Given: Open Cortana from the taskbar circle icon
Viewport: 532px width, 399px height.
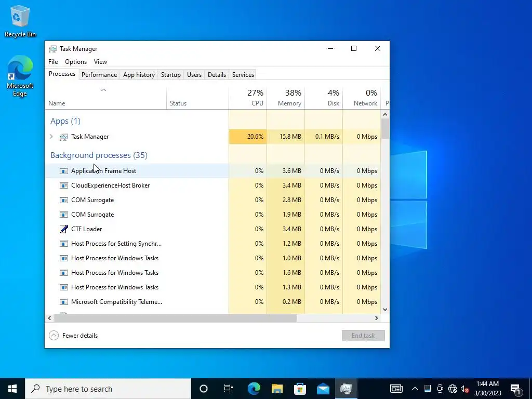Looking at the screenshot, I should [x=203, y=389].
